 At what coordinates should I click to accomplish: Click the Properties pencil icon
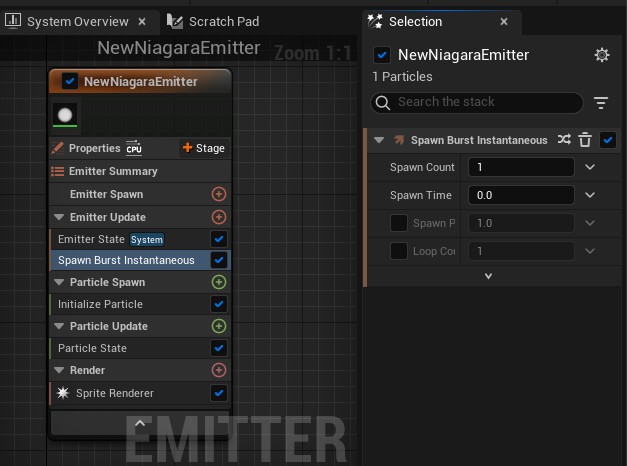tap(58, 148)
